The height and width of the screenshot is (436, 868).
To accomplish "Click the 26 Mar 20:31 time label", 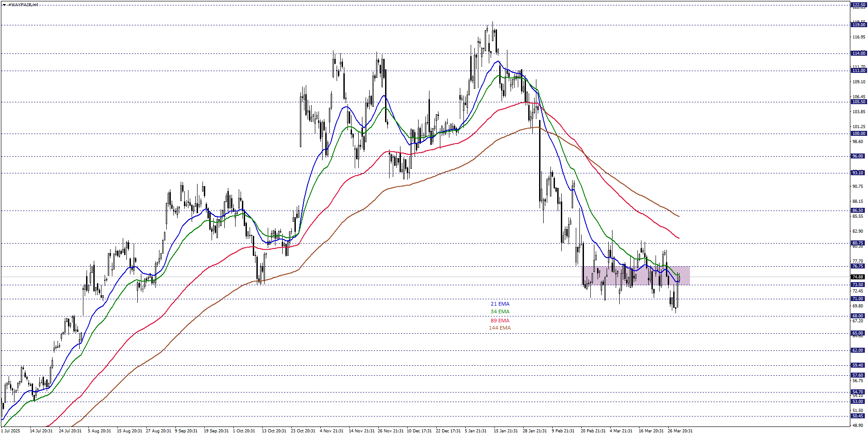I will tap(680, 431).
